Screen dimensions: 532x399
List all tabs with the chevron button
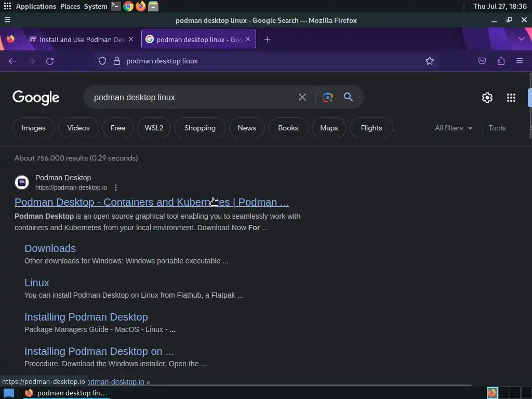(x=522, y=39)
